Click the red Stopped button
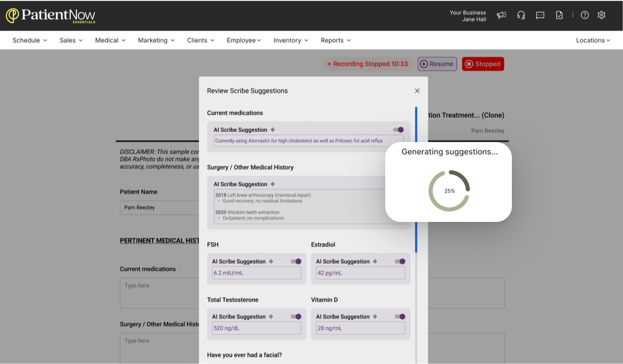Image resolution: width=623 pixels, height=364 pixels. coord(483,64)
